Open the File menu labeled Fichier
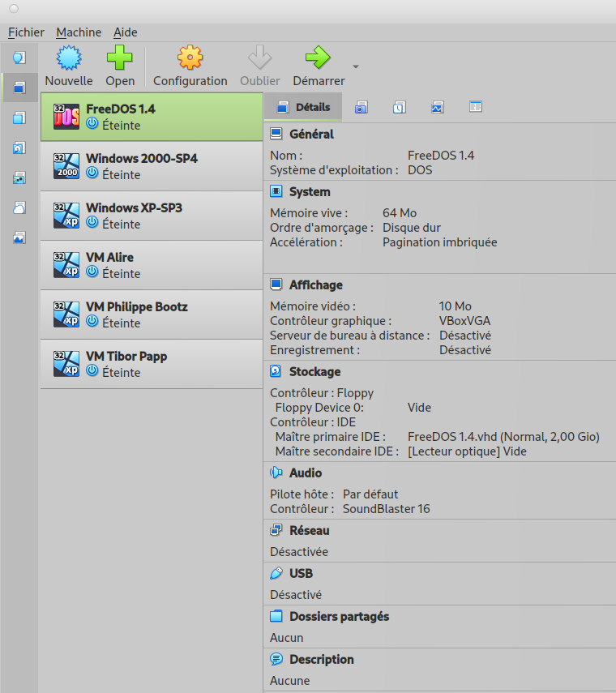616x693 pixels. pos(26,32)
